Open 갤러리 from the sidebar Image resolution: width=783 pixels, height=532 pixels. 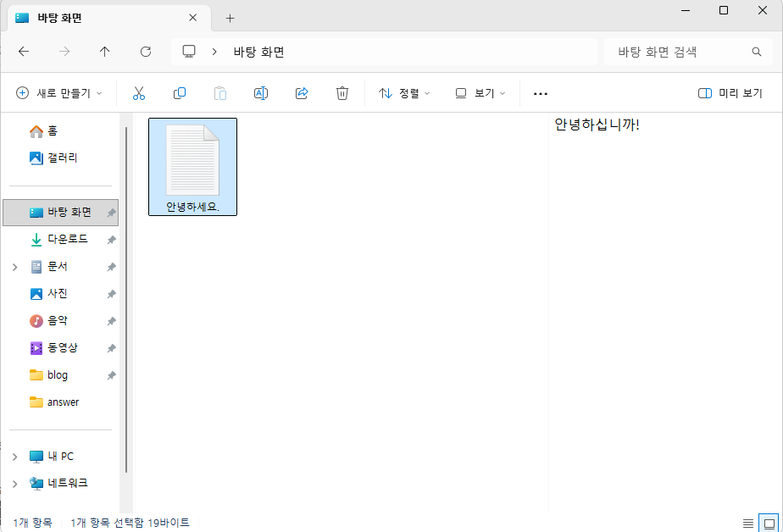pyautogui.click(x=58, y=158)
